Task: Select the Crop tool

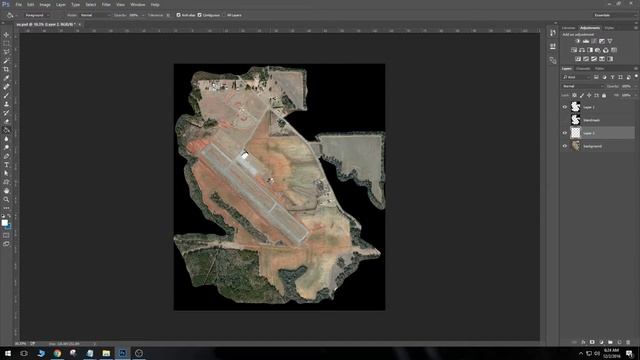Action: click(6, 69)
